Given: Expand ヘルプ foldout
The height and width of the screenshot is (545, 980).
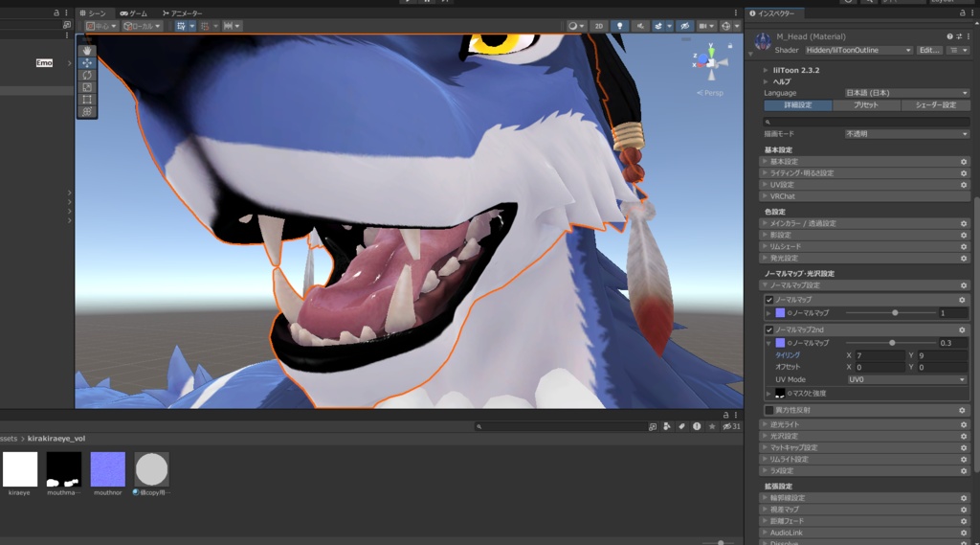Looking at the screenshot, I should (x=766, y=82).
